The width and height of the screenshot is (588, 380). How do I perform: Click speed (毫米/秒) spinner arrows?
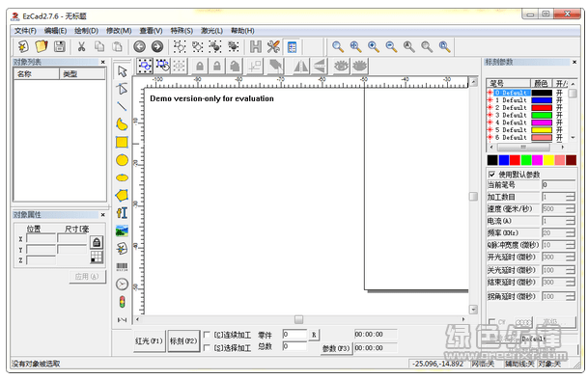[571, 208]
